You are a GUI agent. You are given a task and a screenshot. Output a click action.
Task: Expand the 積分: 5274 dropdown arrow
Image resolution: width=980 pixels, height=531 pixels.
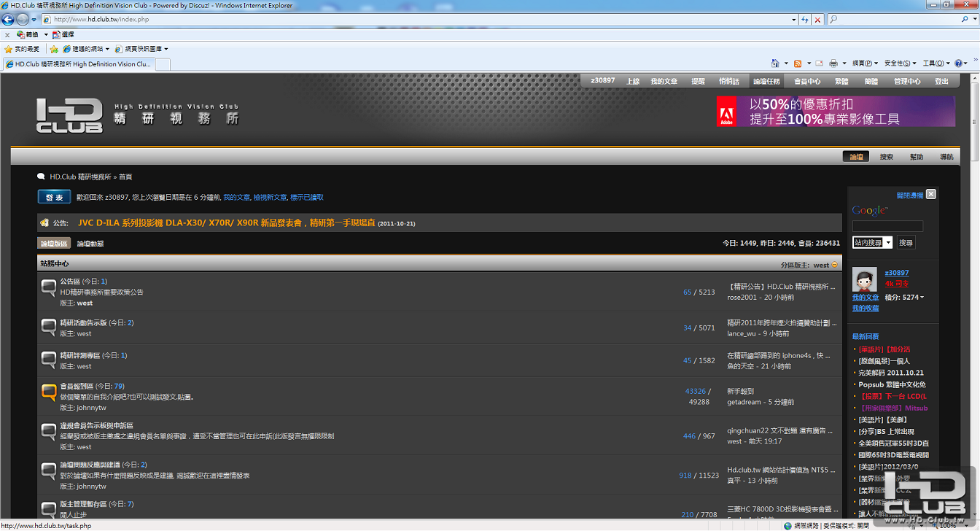922,298
